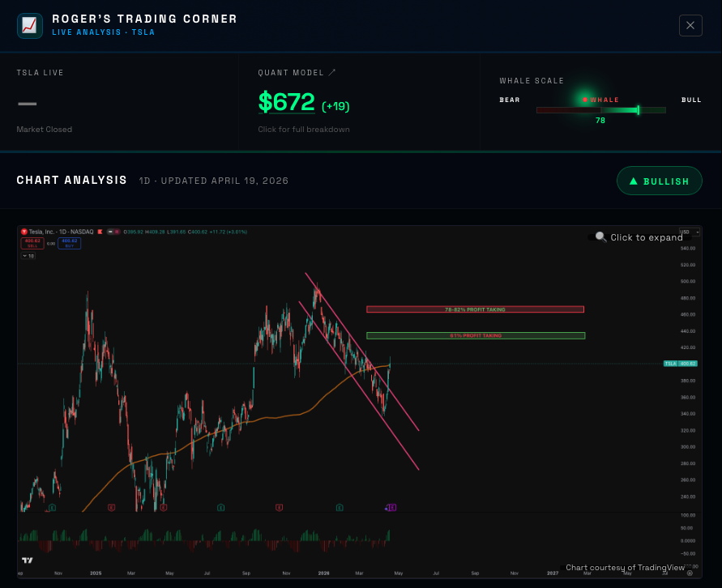Click the pill toggle beside the red flag
The height and width of the screenshot is (588, 722).
[x=113, y=232]
